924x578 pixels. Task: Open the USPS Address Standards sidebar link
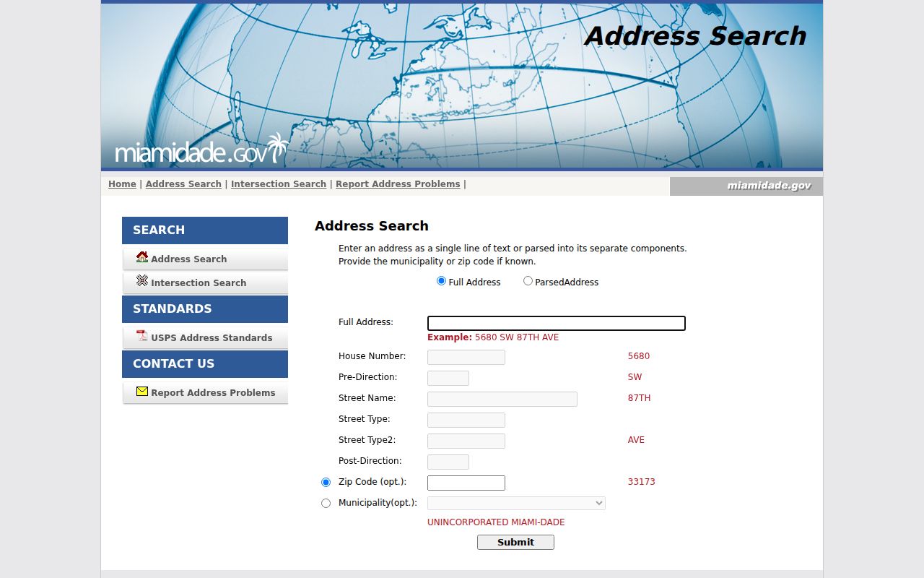[212, 337]
